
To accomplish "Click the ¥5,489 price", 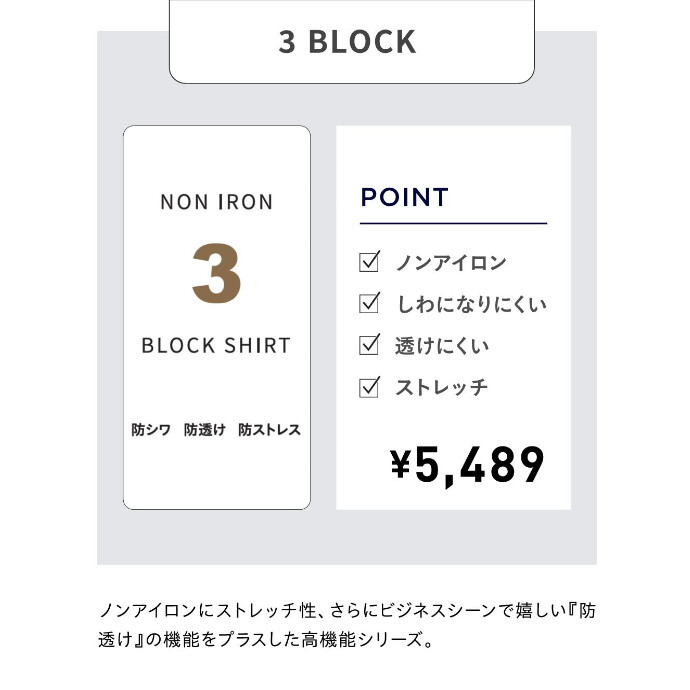I will pos(467,465).
